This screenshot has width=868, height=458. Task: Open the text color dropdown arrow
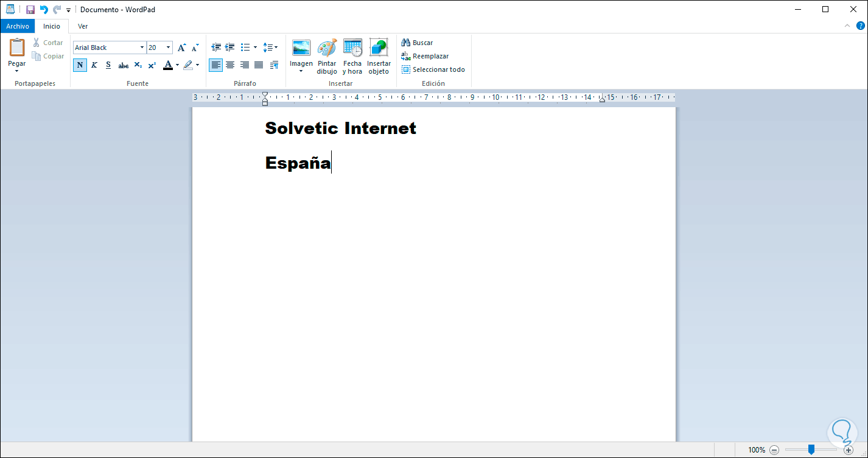coord(178,65)
